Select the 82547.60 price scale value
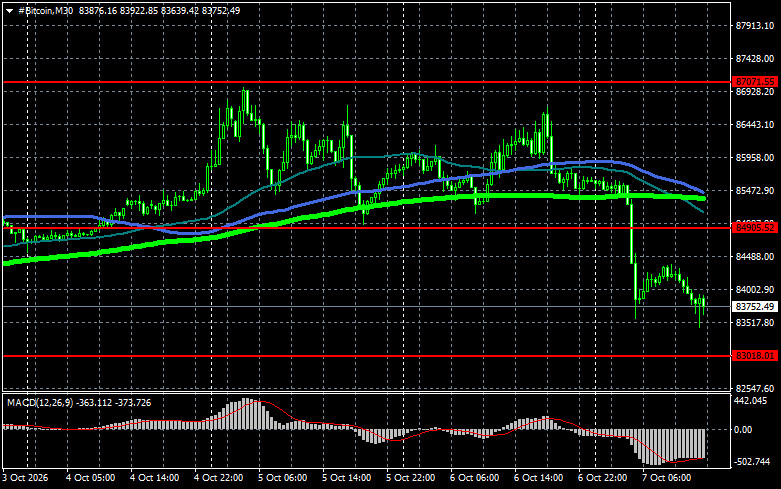The image size is (781, 489). (x=755, y=388)
